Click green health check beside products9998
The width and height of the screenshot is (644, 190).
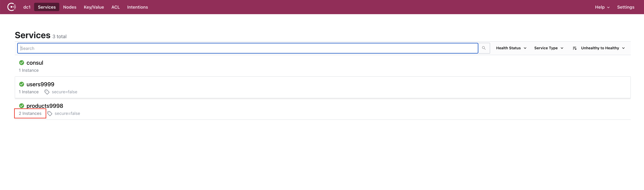point(22,106)
